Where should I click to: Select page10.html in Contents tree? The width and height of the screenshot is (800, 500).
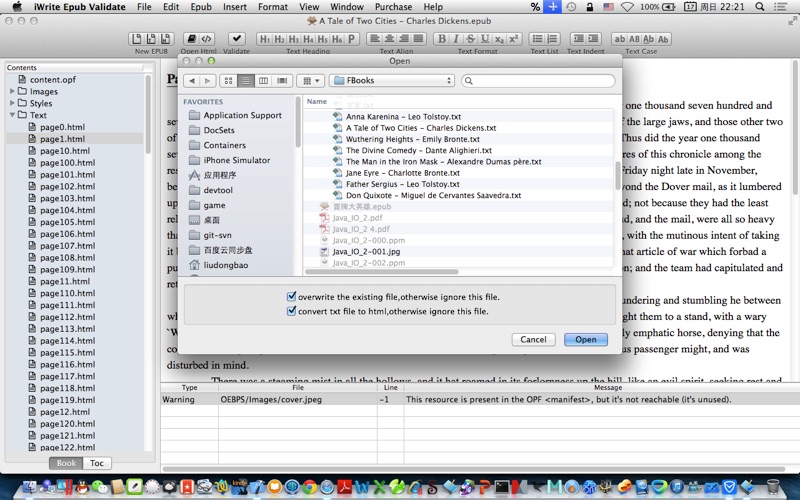pyautogui.click(x=65, y=151)
